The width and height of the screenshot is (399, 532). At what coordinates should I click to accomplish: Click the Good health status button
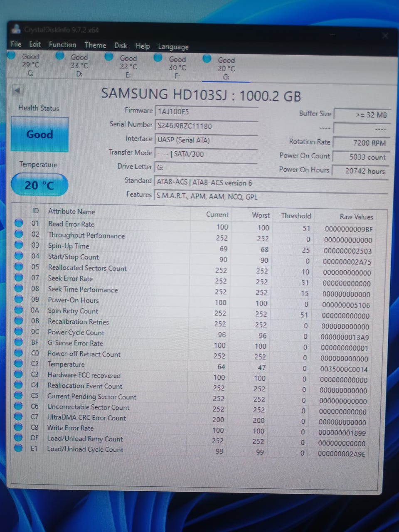(x=39, y=134)
